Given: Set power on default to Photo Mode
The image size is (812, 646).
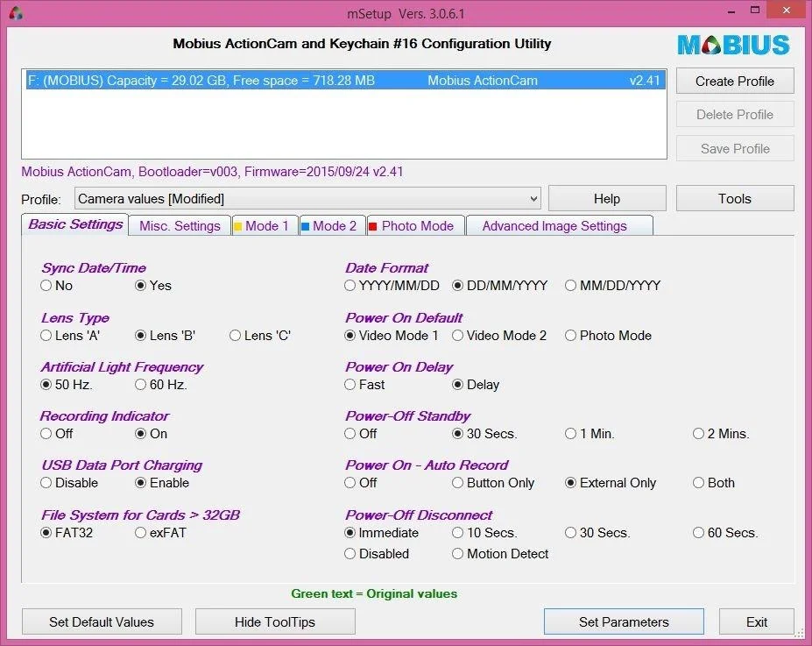Looking at the screenshot, I should (608, 336).
